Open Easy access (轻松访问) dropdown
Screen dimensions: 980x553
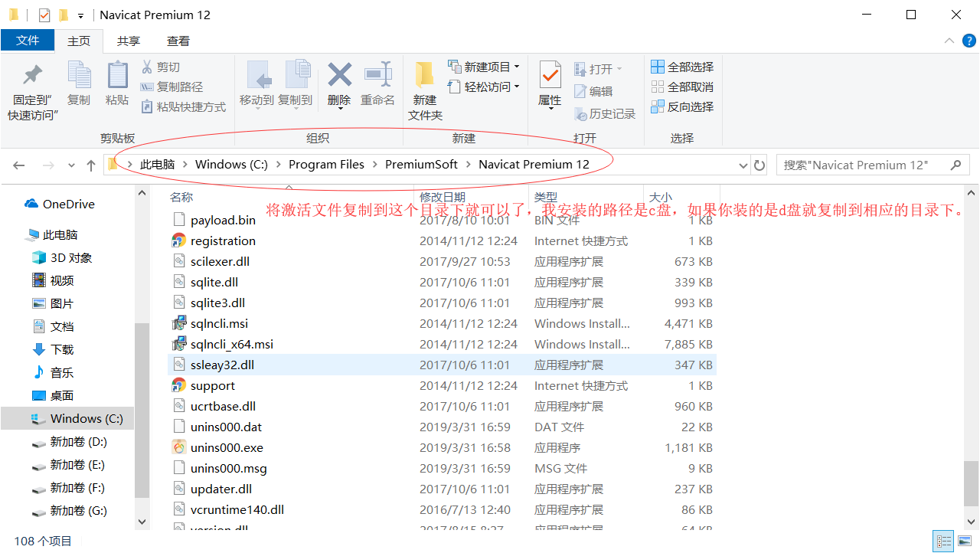coord(484,87)
